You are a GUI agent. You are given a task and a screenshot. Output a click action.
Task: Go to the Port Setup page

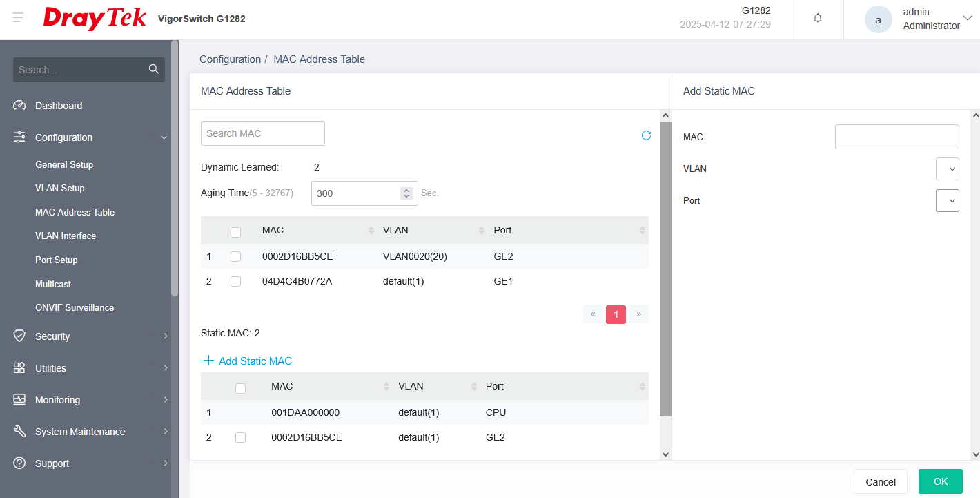coord(57,260)
